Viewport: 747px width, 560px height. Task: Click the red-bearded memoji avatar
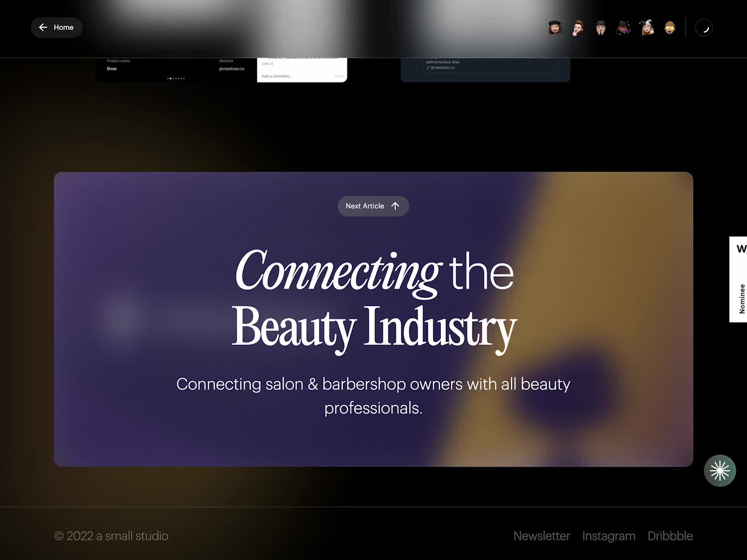[x=577, y=28]
